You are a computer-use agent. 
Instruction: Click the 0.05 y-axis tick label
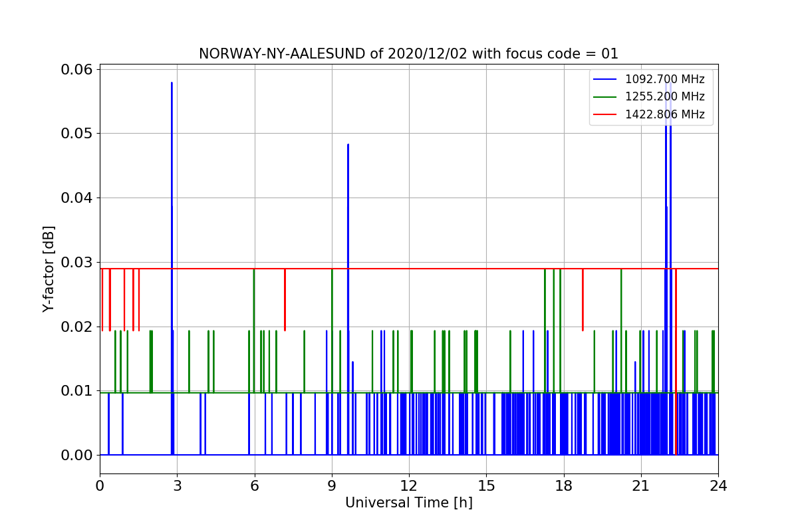[x=75, y=134]
